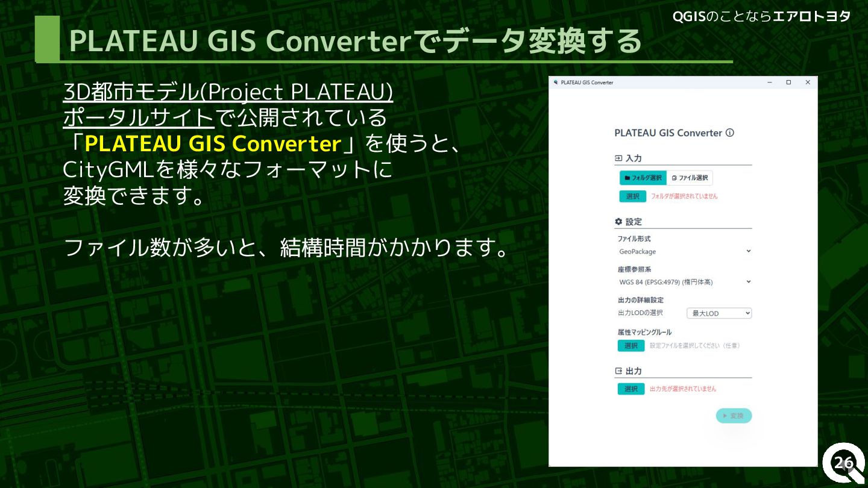Click the PLATEAU GIS Converter title bar app icon
Viewport: 868px width, 488px height.
pyautogui.click(x=555, y=83)
